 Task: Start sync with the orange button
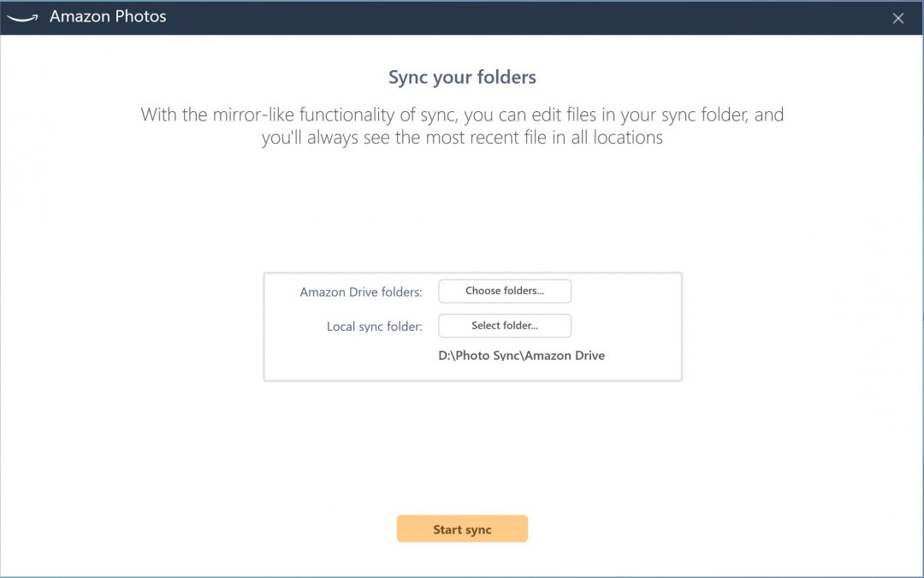462,529
